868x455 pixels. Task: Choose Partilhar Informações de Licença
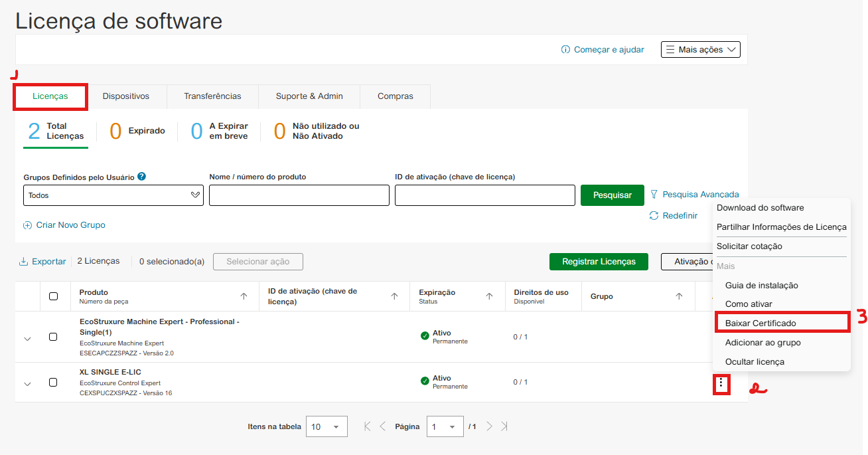point(782,227)
